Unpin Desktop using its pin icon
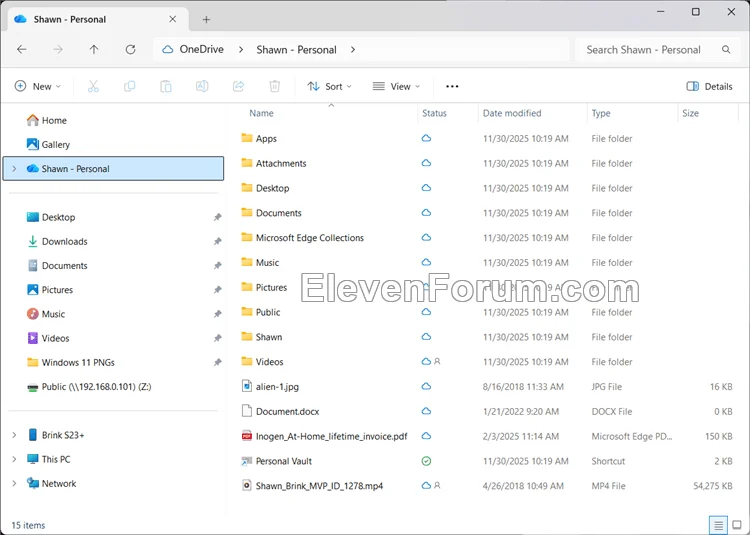Screen dimensions: 750x535 pos(218,217)
